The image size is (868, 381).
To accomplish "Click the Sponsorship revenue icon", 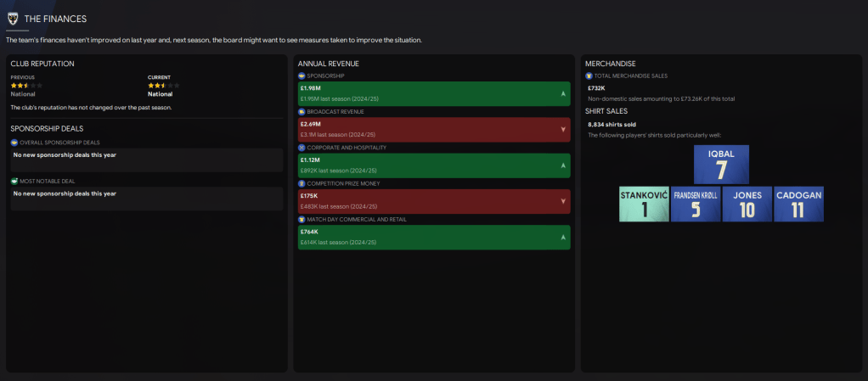I will pos(302,76).
